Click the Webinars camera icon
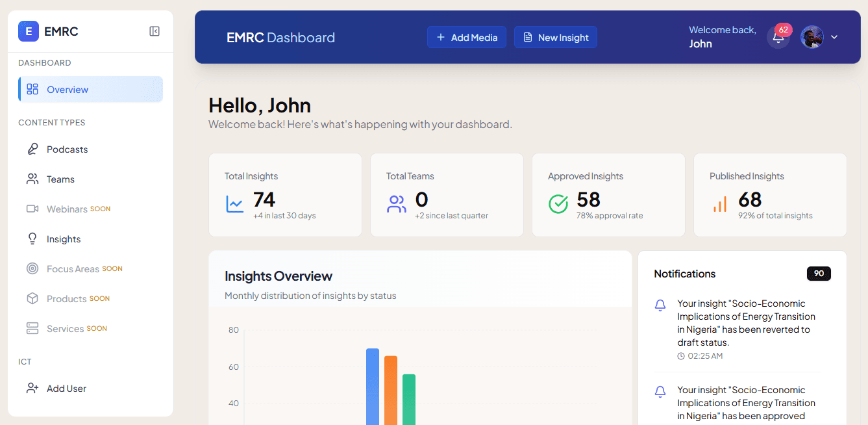 32,209
